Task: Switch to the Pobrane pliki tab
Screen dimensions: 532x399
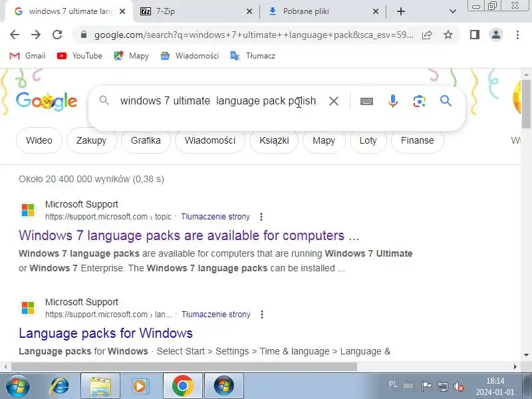Action: [324, 11]
